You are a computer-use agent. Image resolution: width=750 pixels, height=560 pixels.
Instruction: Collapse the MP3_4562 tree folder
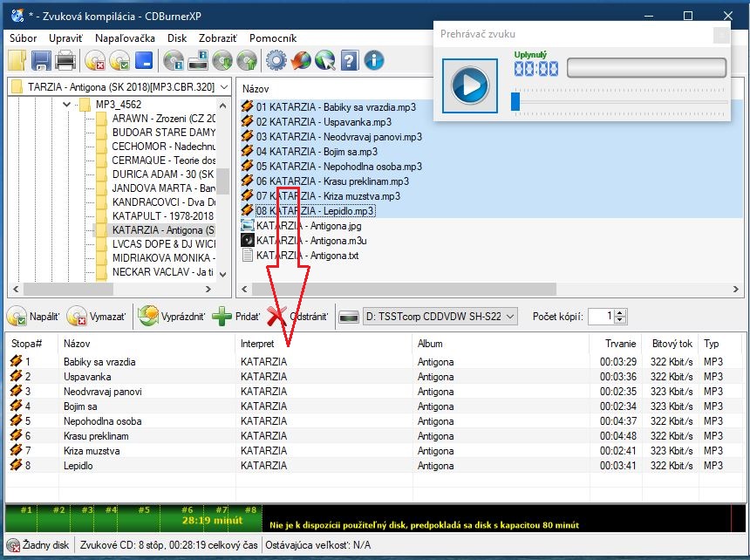point(67,105)
